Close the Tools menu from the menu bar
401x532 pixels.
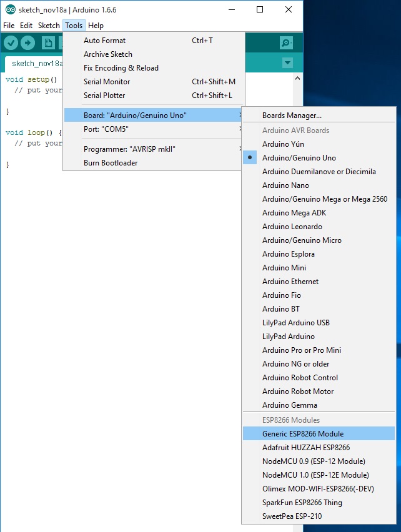[x=74, y=26]
